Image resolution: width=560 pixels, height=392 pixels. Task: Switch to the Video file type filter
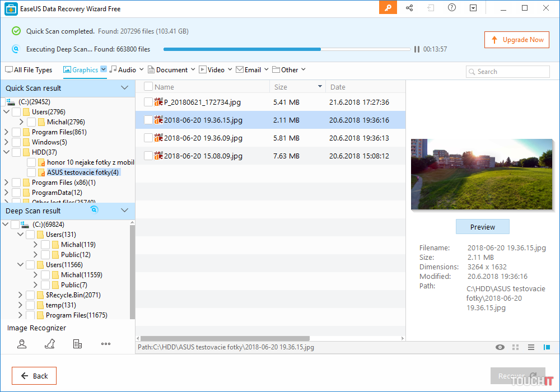[212, 70]
